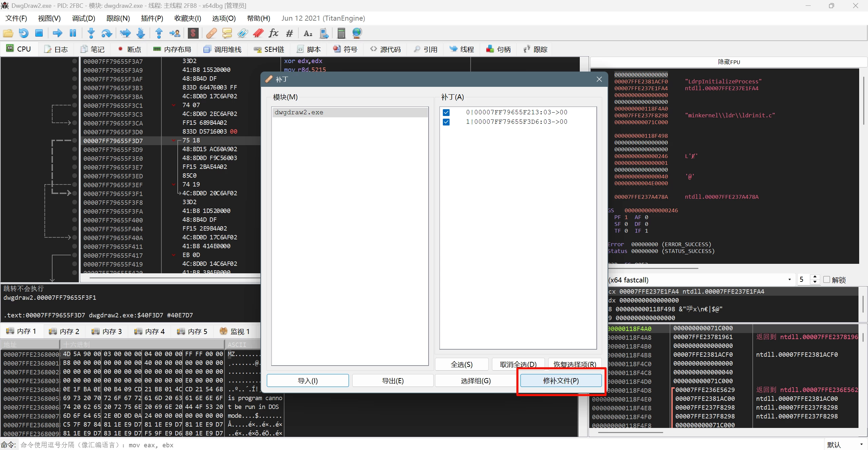
Task: Click the Restart debugging icon
Action: [23, 33]
